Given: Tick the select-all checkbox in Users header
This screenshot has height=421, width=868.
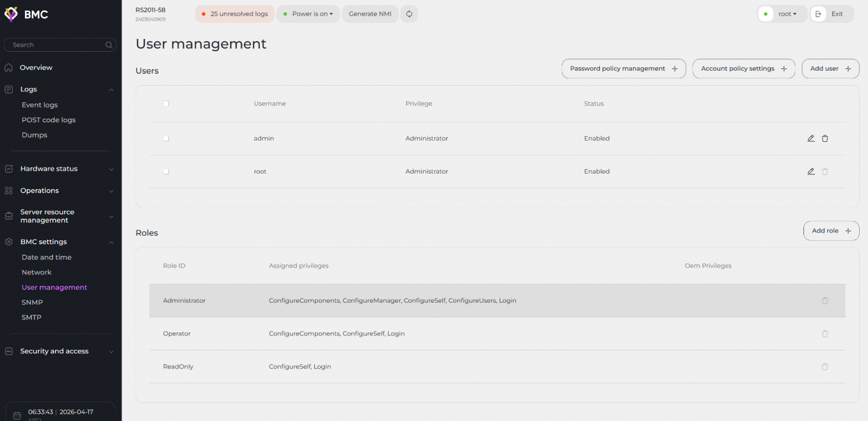Looking at the screenshot, I should tap(166, 103).
